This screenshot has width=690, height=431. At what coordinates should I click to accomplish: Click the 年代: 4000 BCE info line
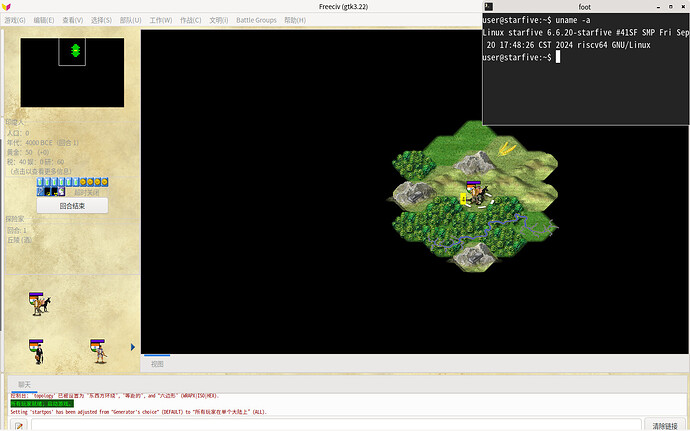[x=43, y=143]
